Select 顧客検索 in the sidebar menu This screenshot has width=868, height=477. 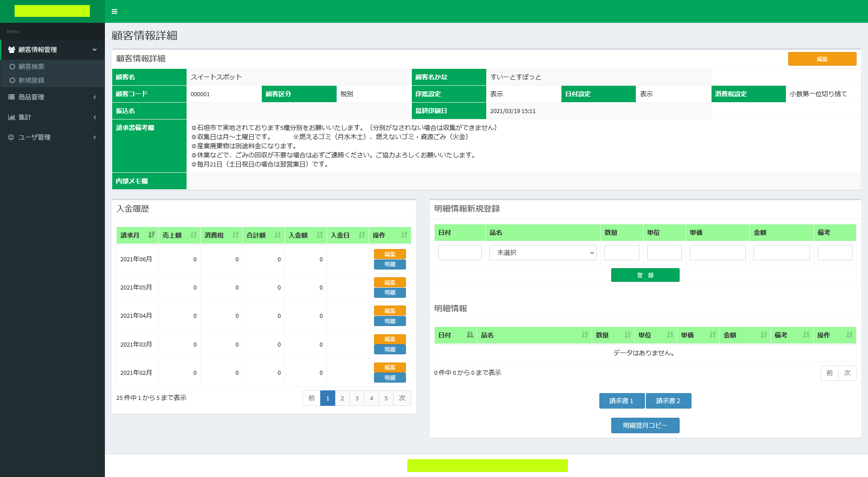click(x=31, y=66)
